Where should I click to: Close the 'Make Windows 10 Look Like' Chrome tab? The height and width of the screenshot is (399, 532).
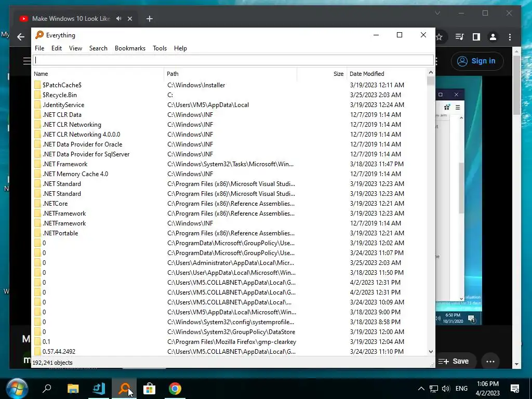(129, 19)
